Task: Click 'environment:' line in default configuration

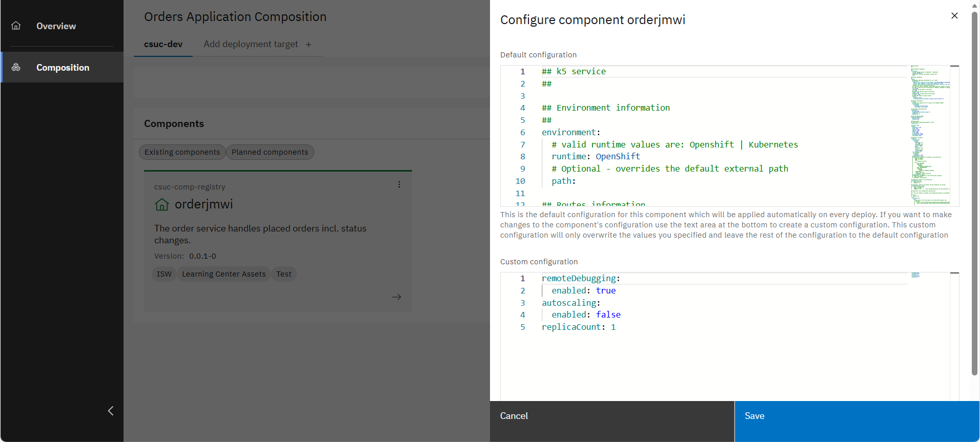Action: (x=571, y=132)
